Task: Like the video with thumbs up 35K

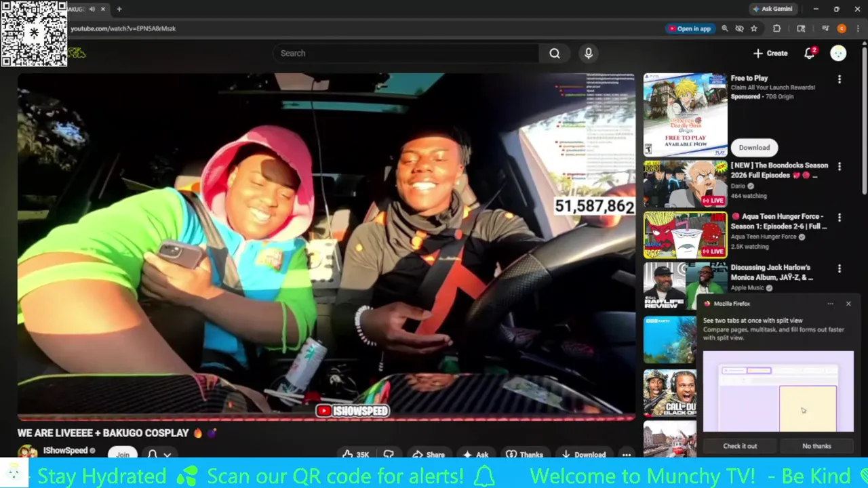Action: [x=356, y=454]
